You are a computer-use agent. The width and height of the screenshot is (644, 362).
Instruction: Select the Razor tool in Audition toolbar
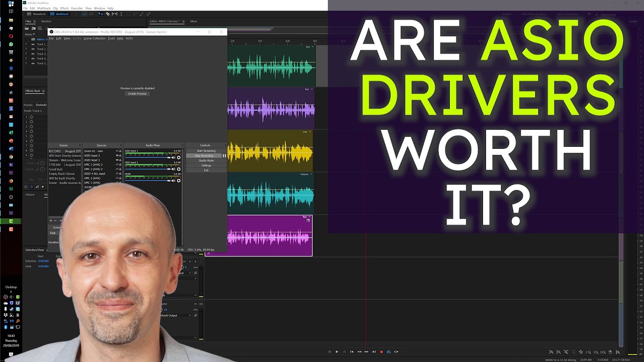(x=108, y=14)
